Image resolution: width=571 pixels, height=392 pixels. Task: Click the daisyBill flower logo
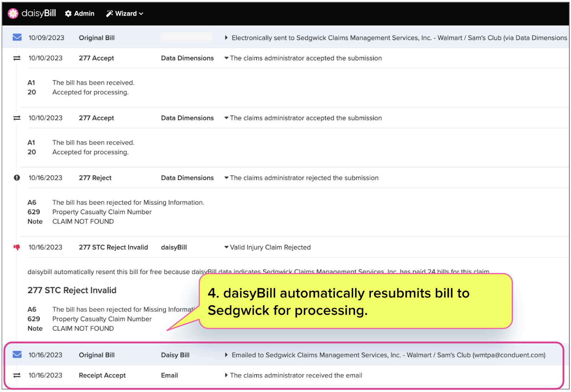13,13
